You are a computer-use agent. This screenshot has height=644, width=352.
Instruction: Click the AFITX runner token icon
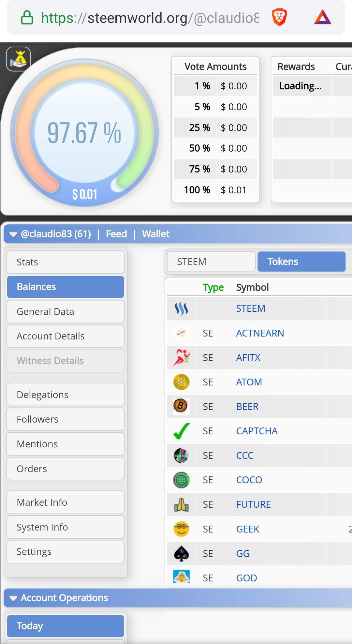click(x=182, y=357)
